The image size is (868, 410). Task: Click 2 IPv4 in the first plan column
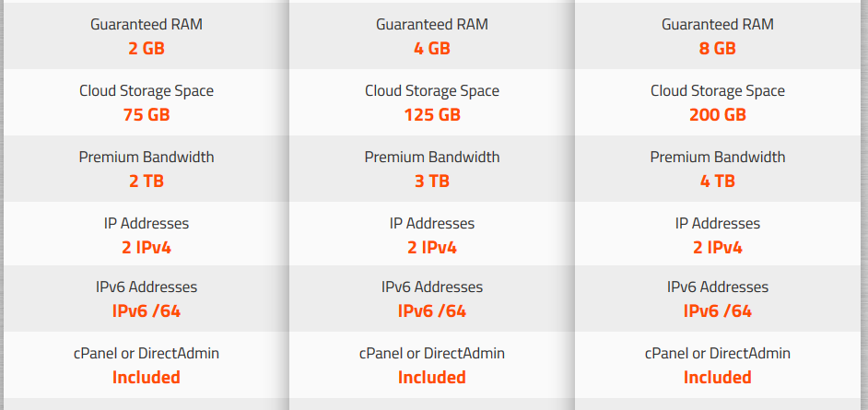(x=147, y=247)
